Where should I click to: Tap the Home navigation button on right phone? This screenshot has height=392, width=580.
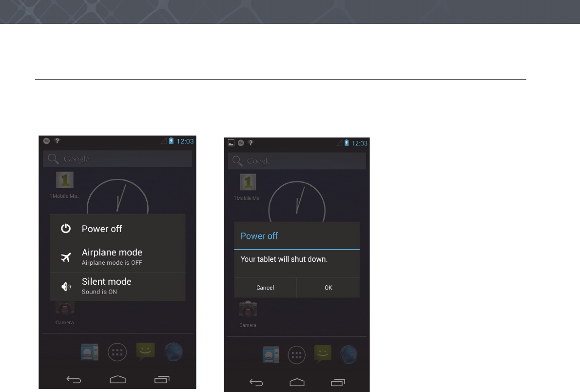tap(297, 382)
